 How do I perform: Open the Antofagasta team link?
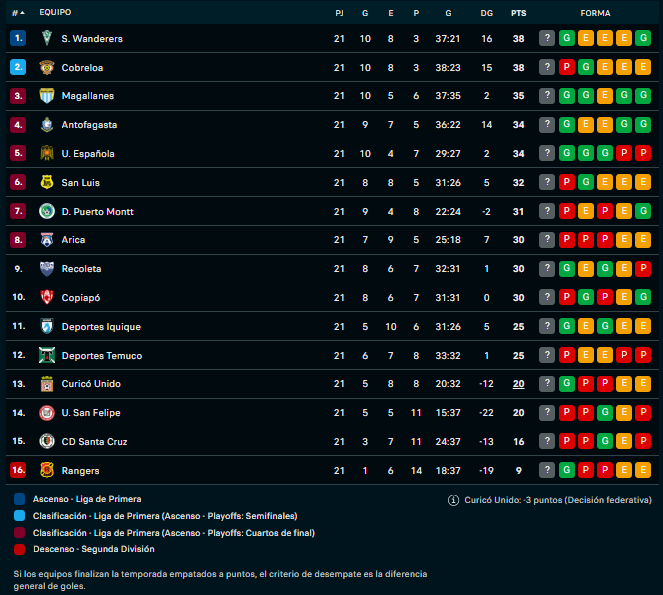(x=89, y=125)
